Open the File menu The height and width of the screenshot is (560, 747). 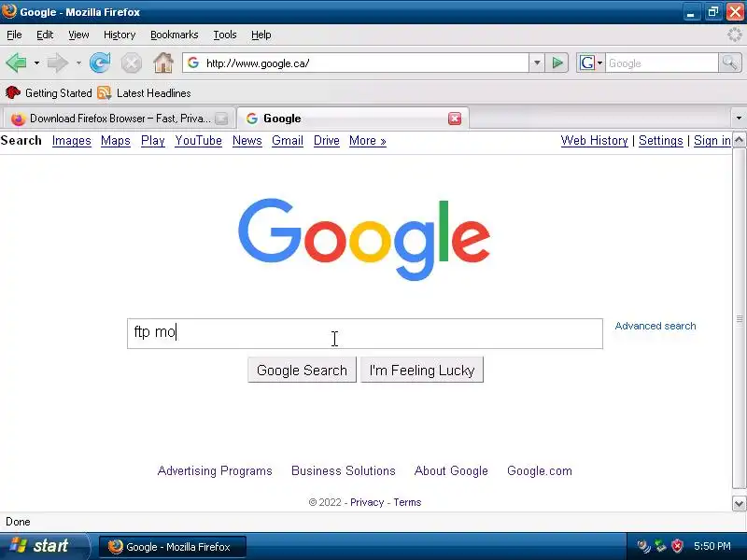14,35
